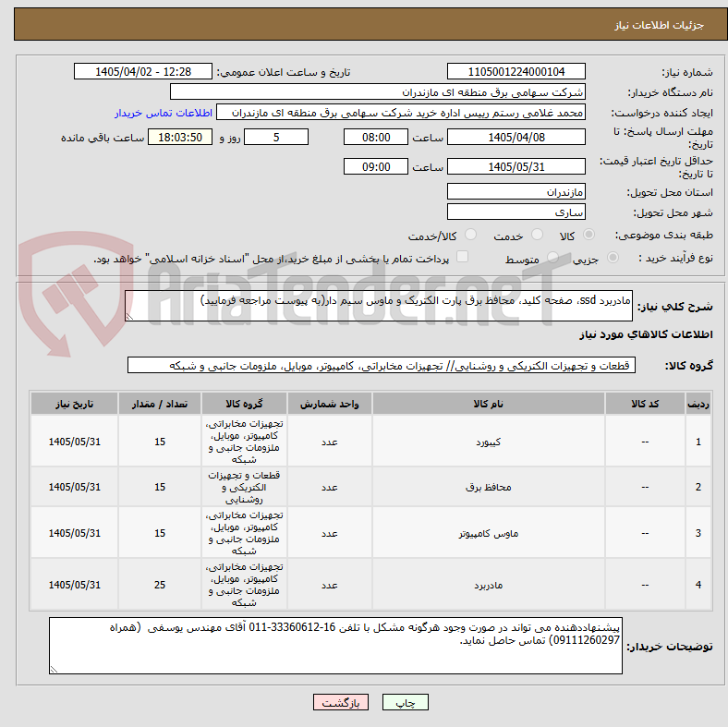Click the جزئیات اطلاعات نیاز page header

[659, 25]
